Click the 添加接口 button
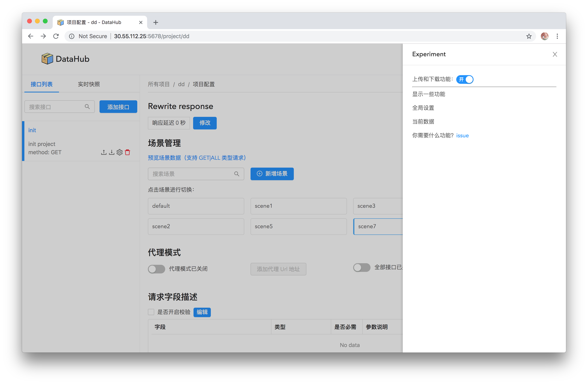 (118, 107)
